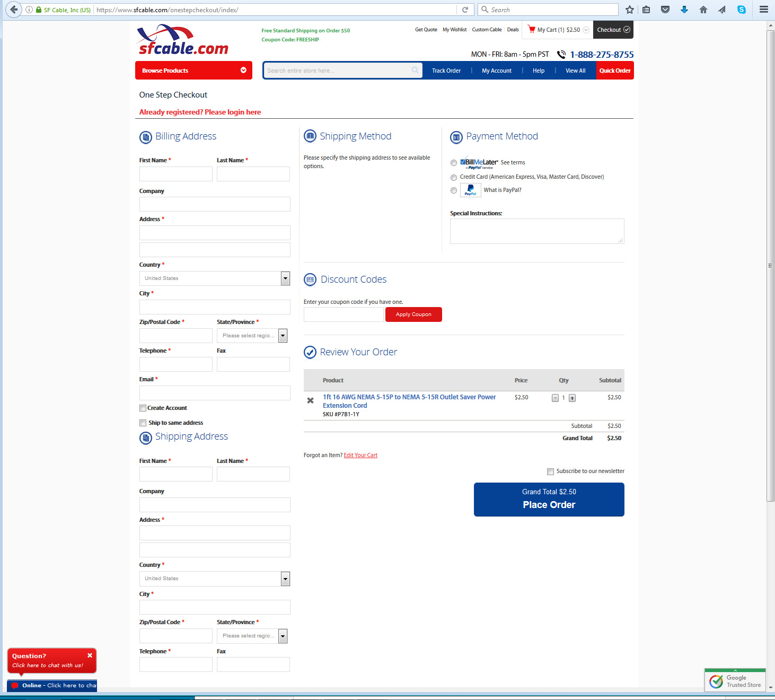Open the Track Order menu item

point(446,71)
